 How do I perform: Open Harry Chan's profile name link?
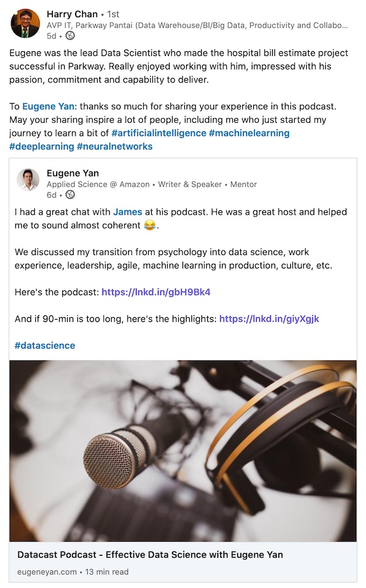[72, 13]
